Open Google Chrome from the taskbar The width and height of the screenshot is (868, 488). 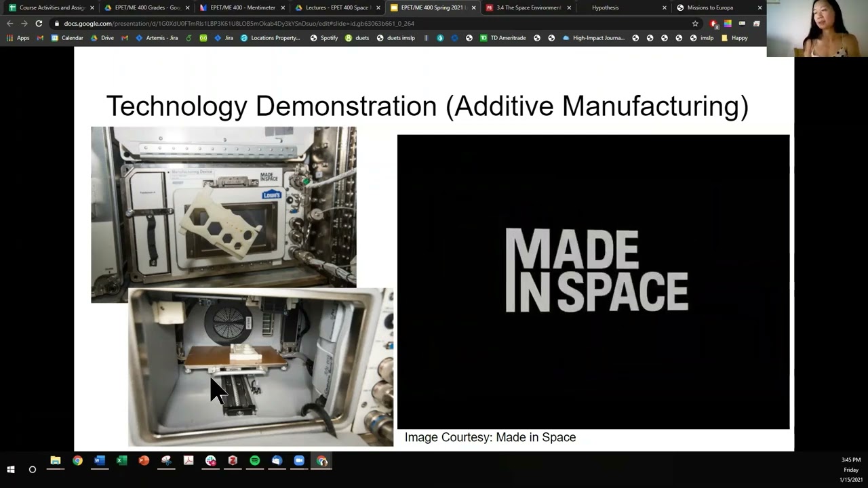coord(77,461)
